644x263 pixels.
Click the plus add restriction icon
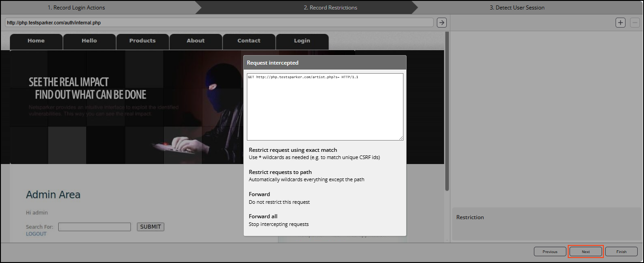pos(621,23)
